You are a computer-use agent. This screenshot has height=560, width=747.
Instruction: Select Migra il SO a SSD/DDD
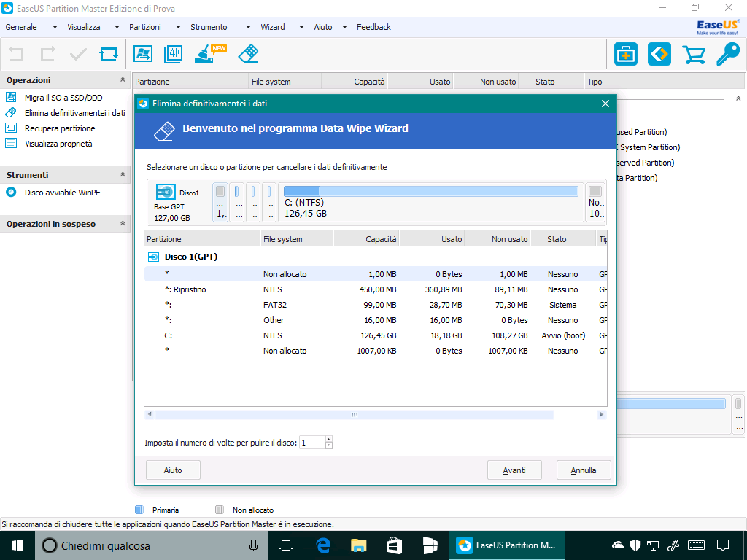[63, 98]
